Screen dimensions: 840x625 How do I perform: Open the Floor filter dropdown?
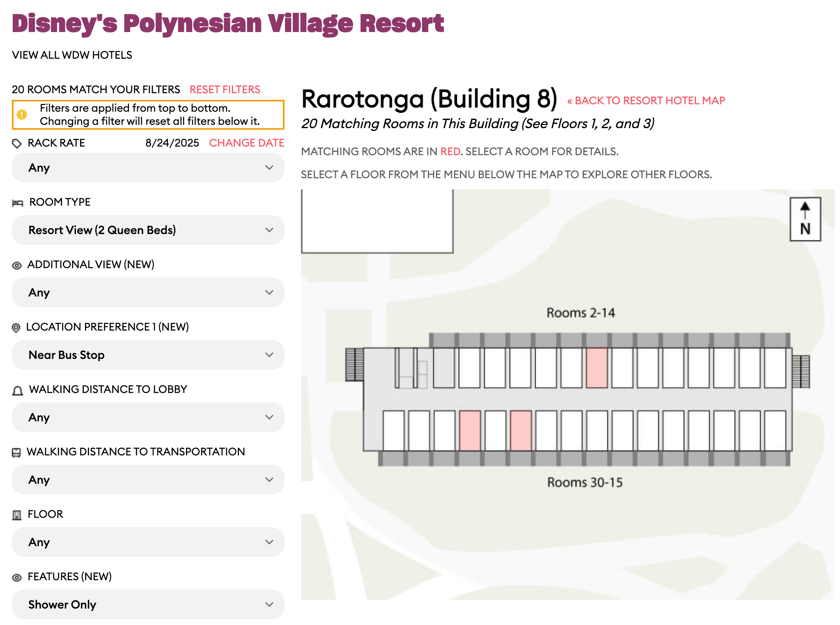tap(148, 542)
